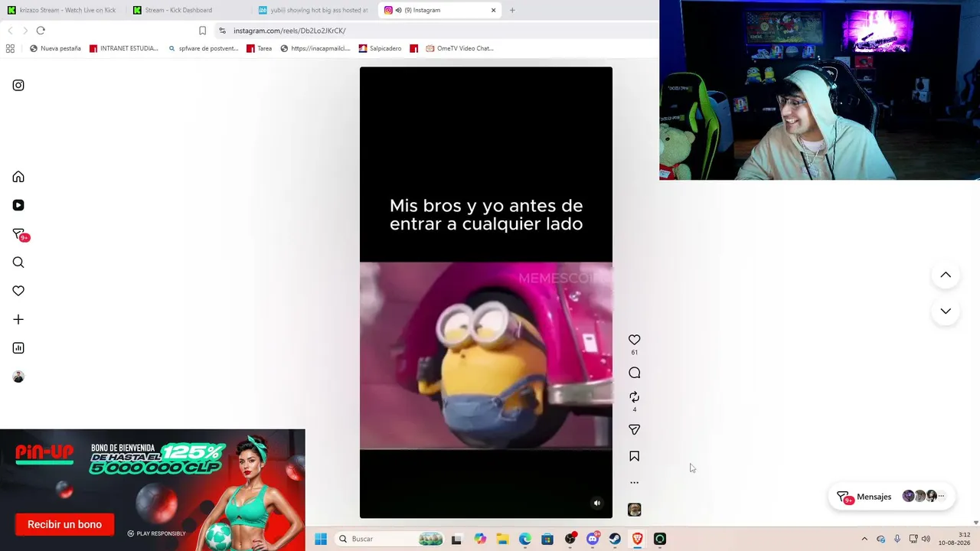980x551 pixels.
Task: Open the bookmarks apps grid icon
Action: (x=10, y=48)
